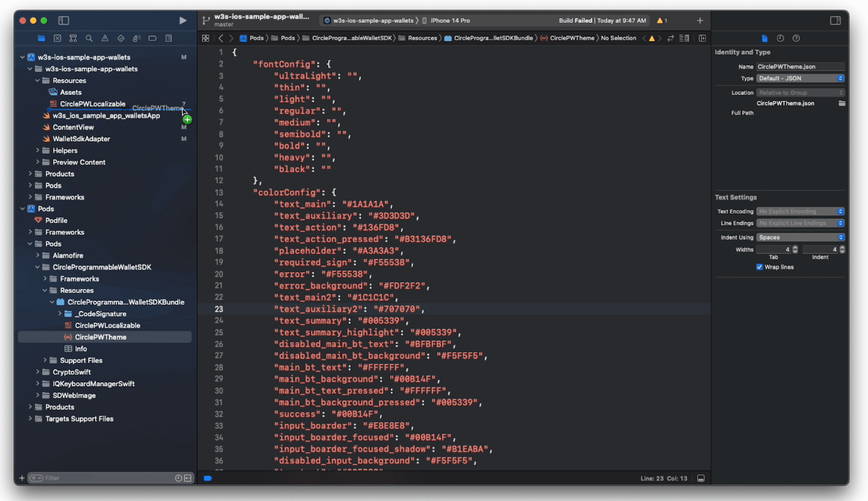
Task: Toggle the inspectors panel icon
Action: (x=835, y=20)
